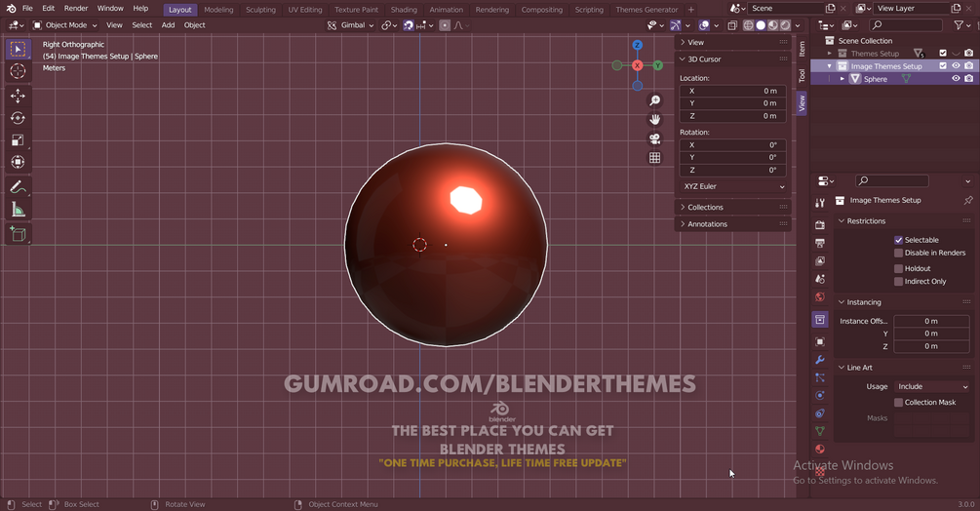Collapse the Instancing panel

[x=903, y=302]
